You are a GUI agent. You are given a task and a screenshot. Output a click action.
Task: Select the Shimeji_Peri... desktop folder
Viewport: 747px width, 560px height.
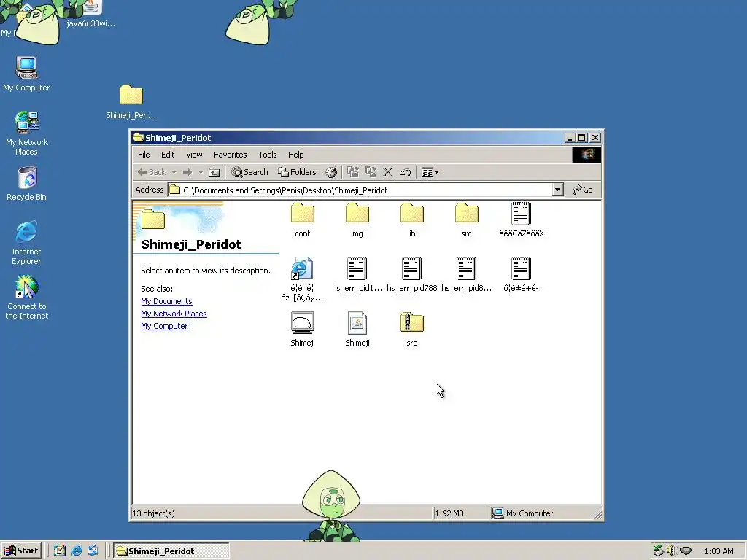click(131, 101)
